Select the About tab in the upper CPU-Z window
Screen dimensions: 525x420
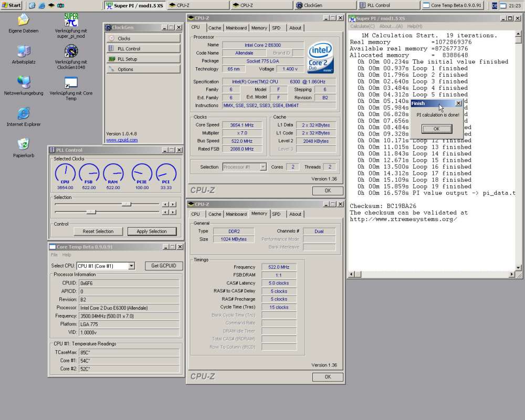(x=295, y=28)
